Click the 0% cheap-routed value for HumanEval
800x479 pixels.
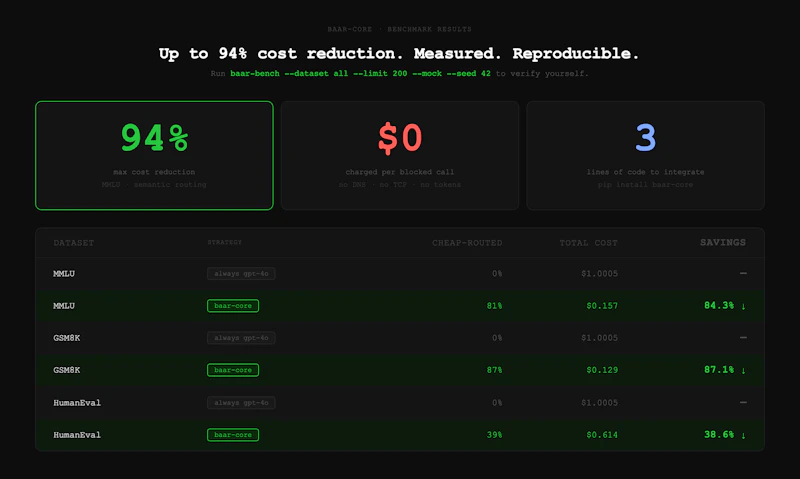[x=497, y=403]
